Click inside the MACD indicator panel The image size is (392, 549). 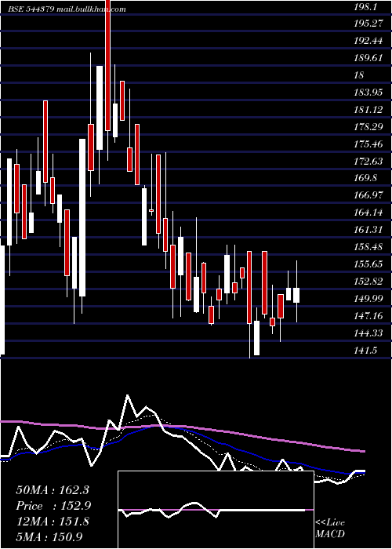(x=216, y=510)
